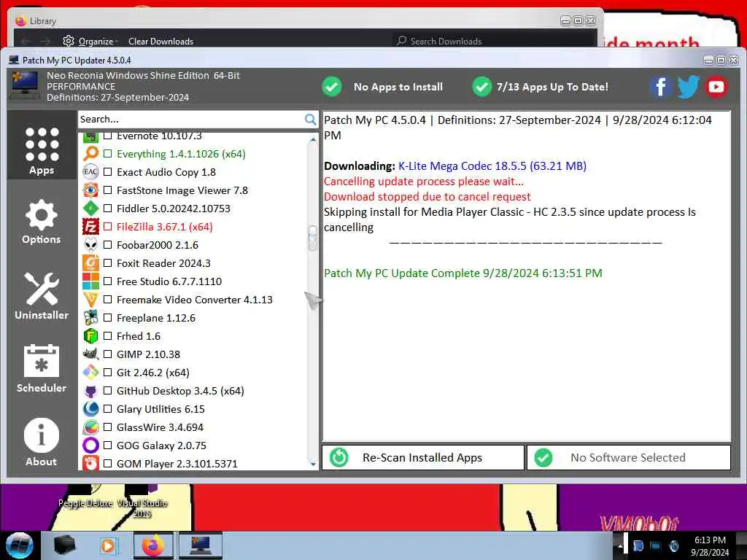Tick the FastStone Image Viewer checkbox
This screenshot has height=560, width=747.
(108, 190)
